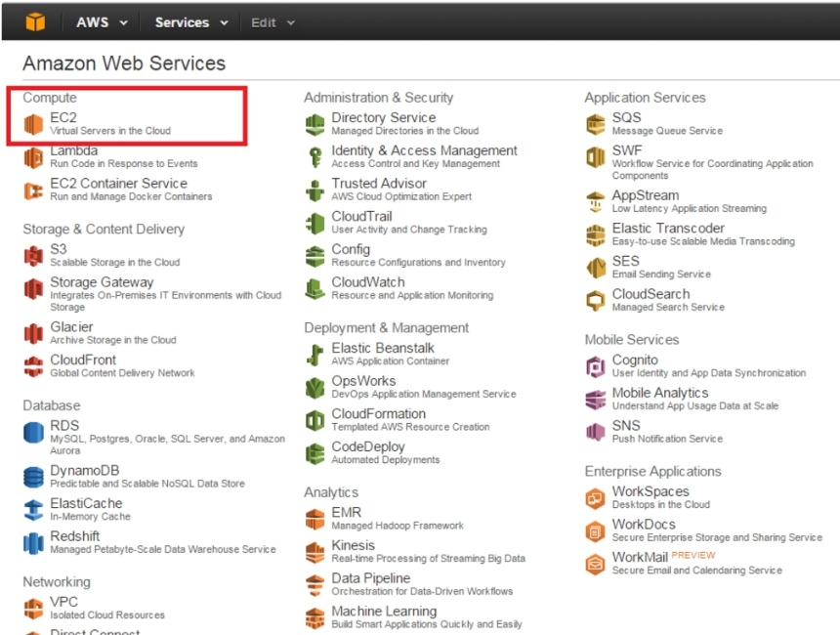Click the Mobile Analytics icon

click(595, 400)
